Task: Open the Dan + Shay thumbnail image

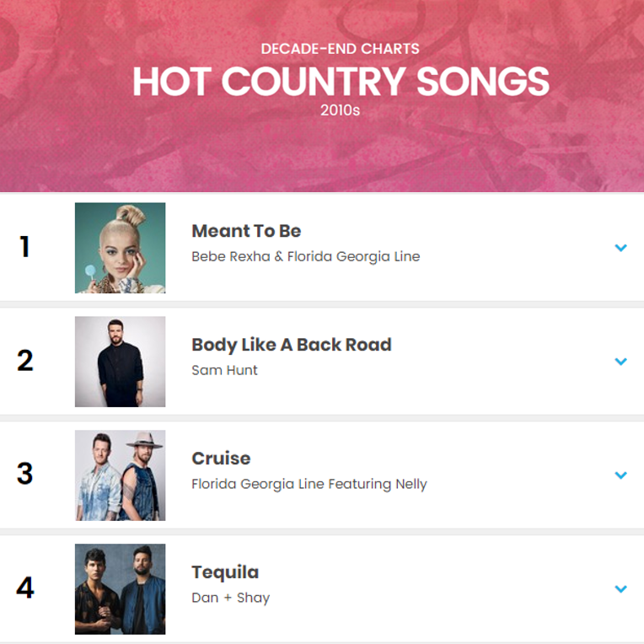Action: pyautogui.click(x=120, y=589)
